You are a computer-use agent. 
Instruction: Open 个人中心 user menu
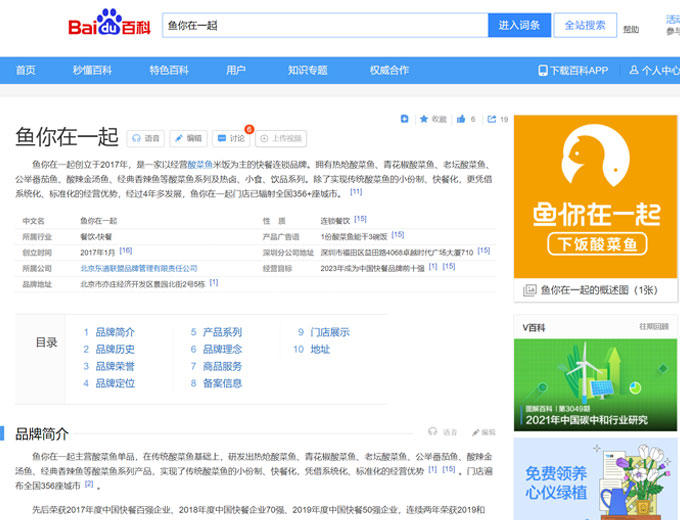pyautogui.click(x=654, y=70)
